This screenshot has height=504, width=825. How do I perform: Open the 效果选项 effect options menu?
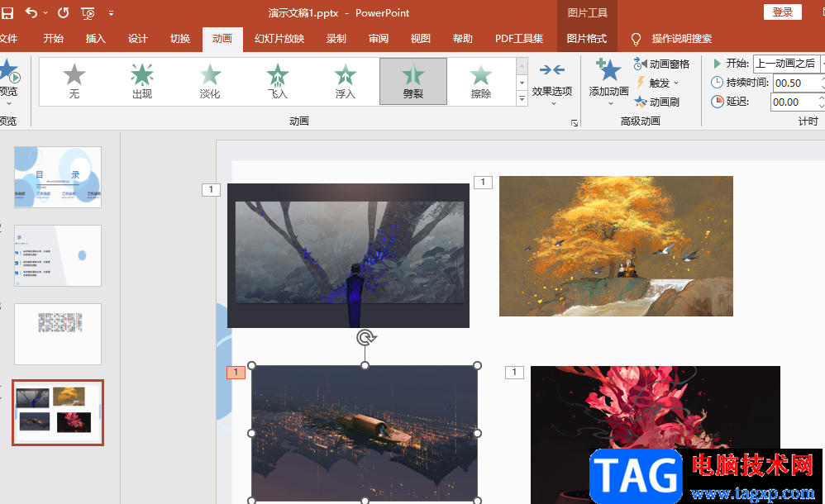(x=552, y=83)
